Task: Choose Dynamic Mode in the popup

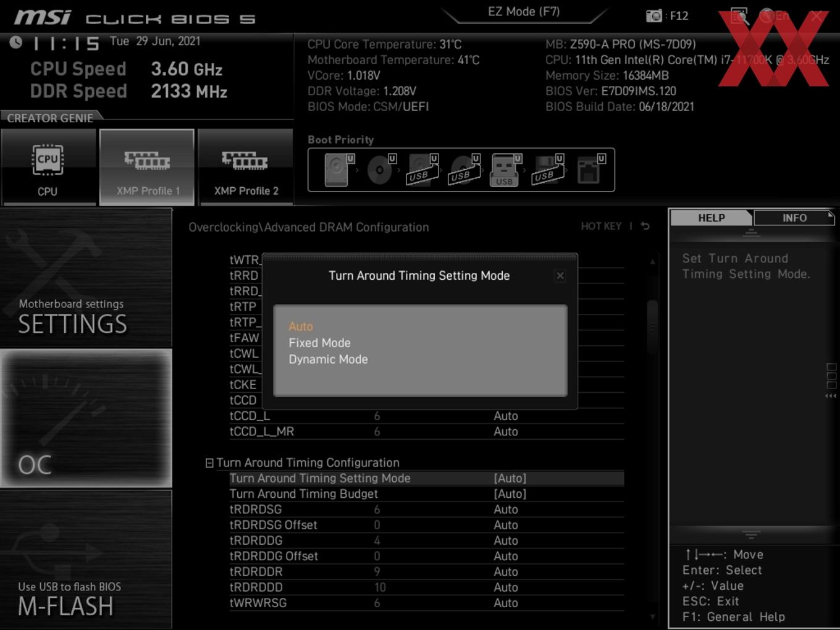Action: pyautogui.click(x=328, y=359)
